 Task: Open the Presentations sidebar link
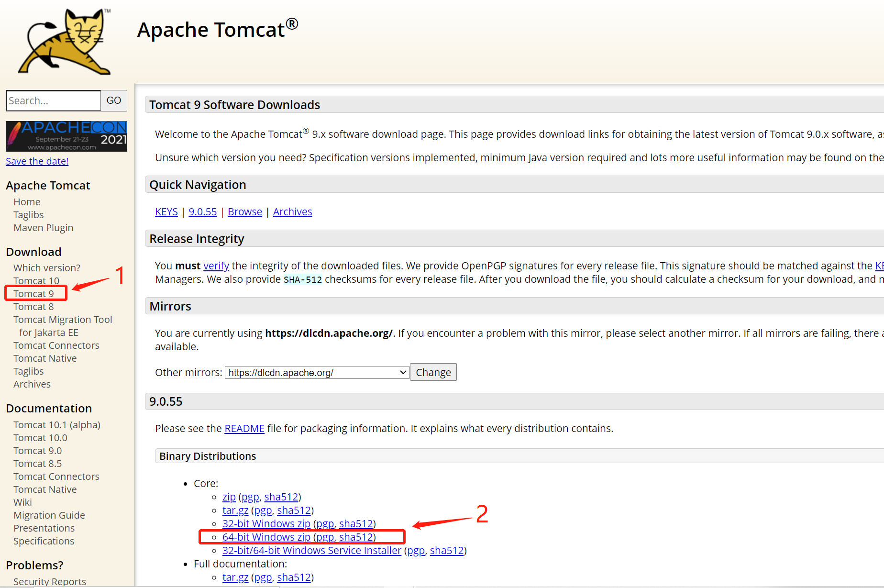click(x=44, y=528)
